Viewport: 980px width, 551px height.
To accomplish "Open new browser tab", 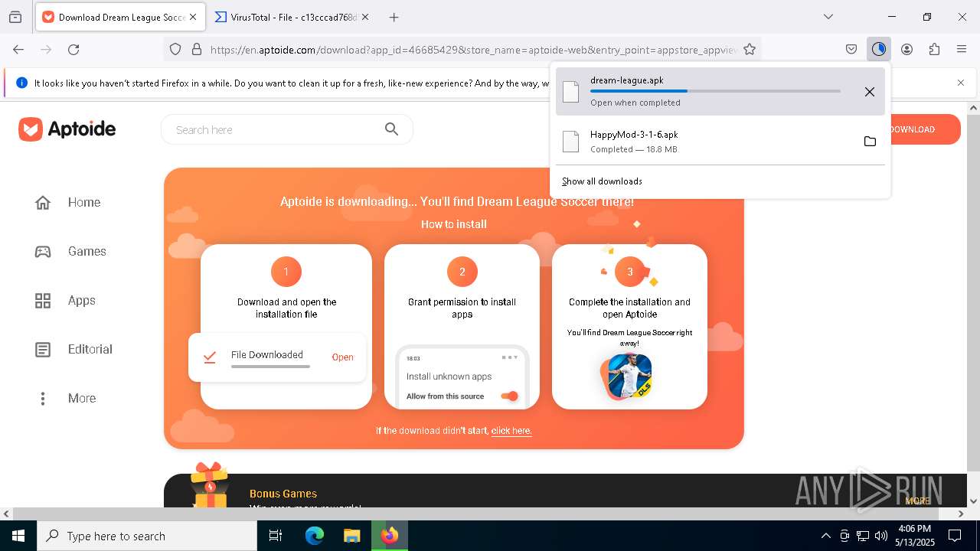I will [x=394, y=17].
